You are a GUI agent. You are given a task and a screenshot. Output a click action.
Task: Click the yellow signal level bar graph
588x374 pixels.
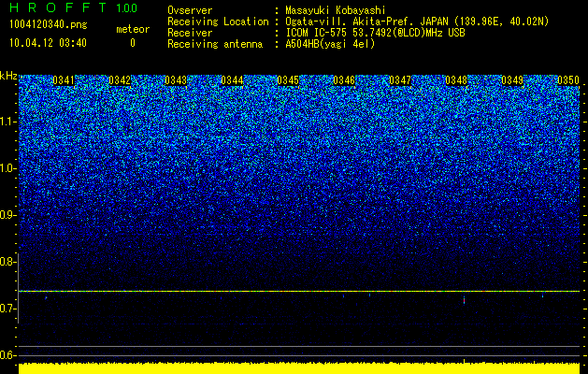[x=299, y=368]
